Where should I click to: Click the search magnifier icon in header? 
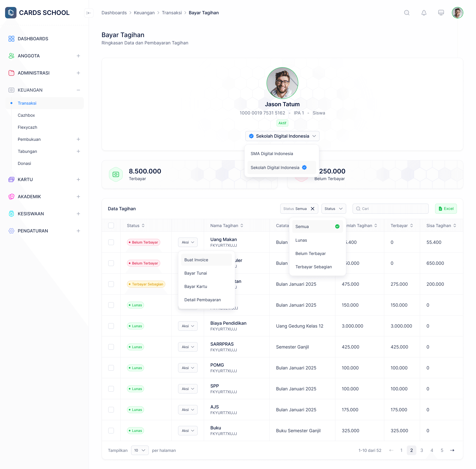407,13
